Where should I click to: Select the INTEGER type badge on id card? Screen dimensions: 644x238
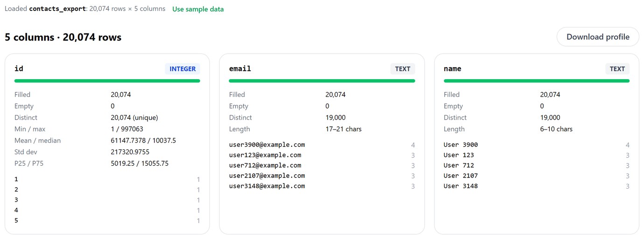coord(182,69)
